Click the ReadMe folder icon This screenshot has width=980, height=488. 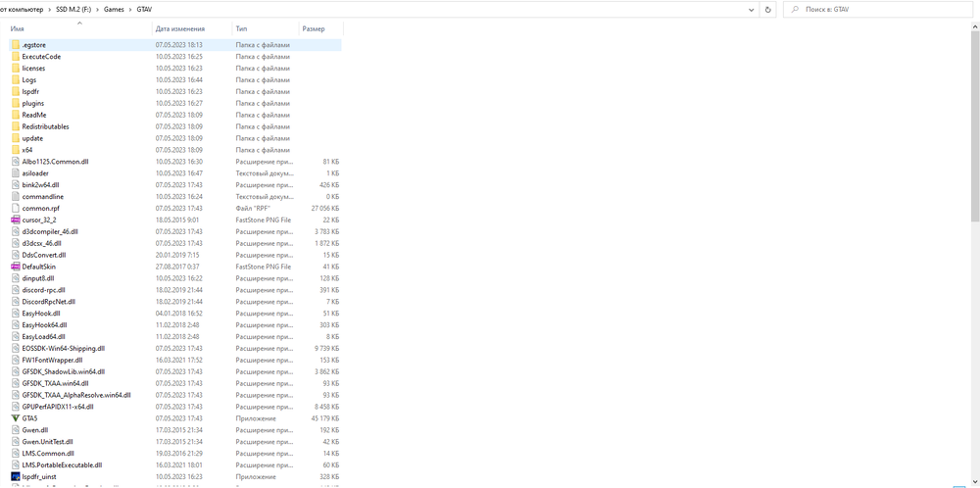coord(16,115)
